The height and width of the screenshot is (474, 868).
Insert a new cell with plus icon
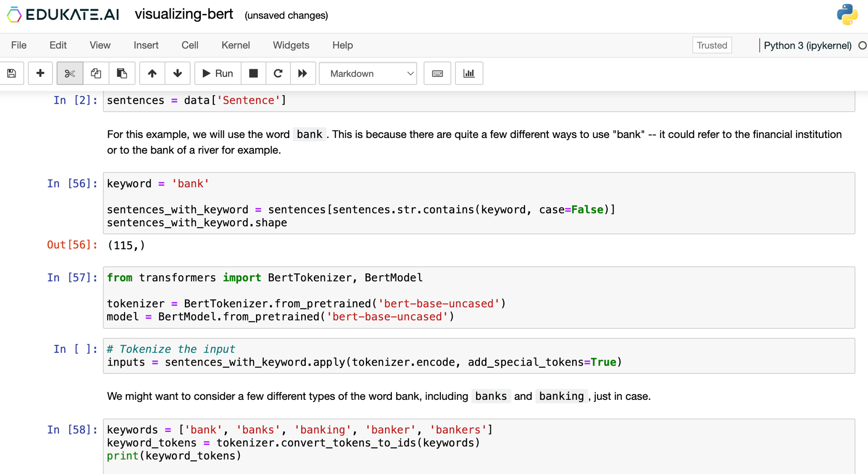click(x=40, y=73)
